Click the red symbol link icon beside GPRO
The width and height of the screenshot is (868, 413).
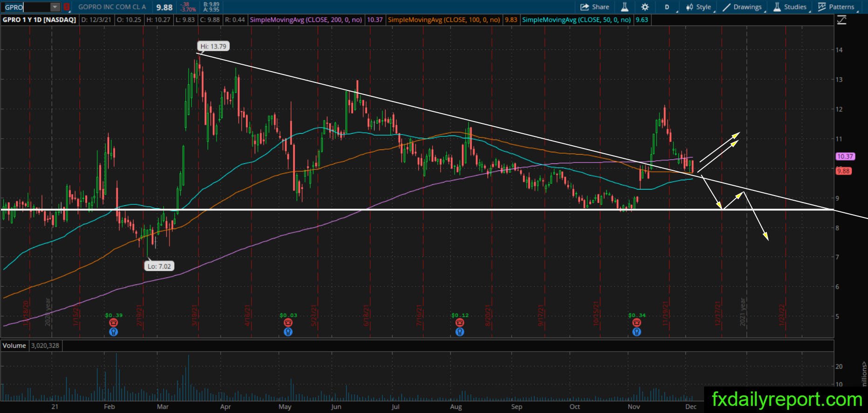[x=67, y=7]
